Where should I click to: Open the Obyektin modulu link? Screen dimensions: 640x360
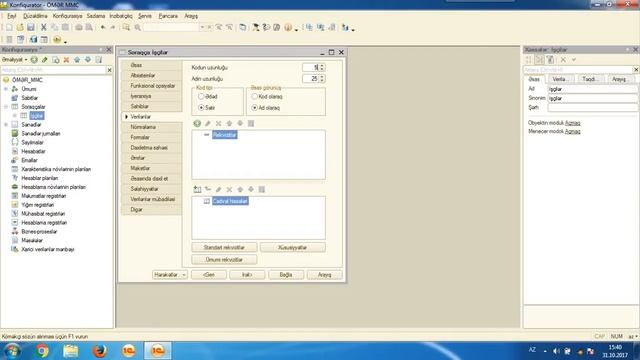(572, 123)
